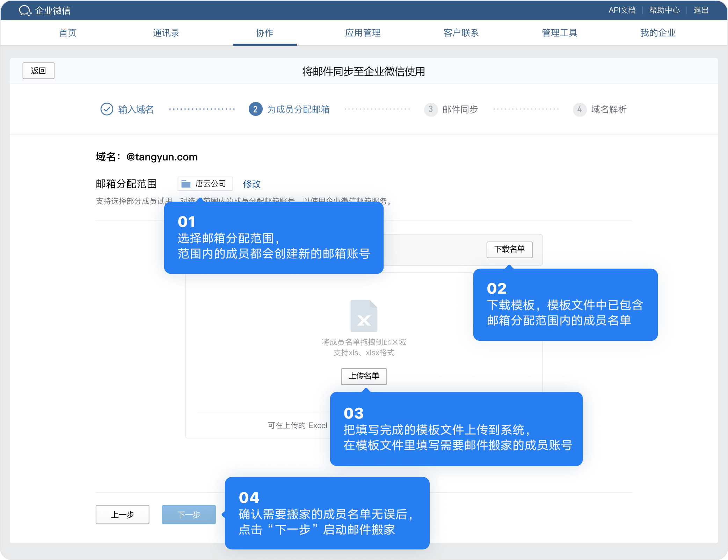The height and width of the screenshot is (560, 728).
Task: Open the 首页 tab
Action: 68,33
